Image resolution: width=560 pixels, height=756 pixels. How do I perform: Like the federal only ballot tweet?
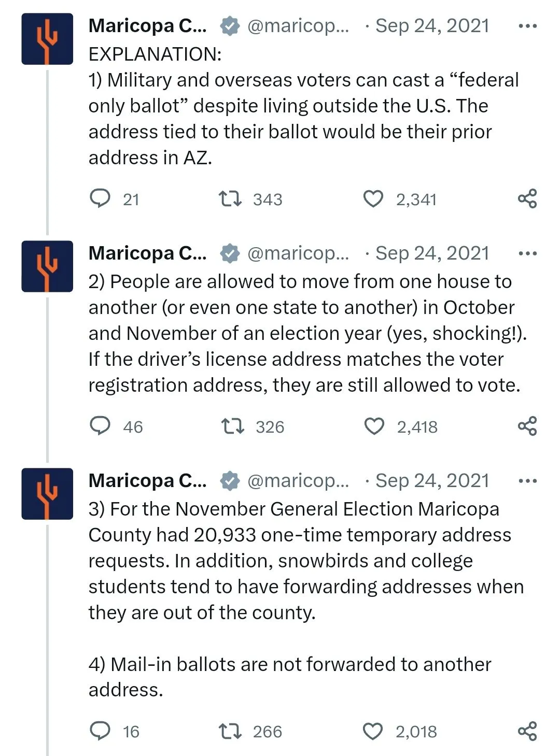(x=373, y=199)
